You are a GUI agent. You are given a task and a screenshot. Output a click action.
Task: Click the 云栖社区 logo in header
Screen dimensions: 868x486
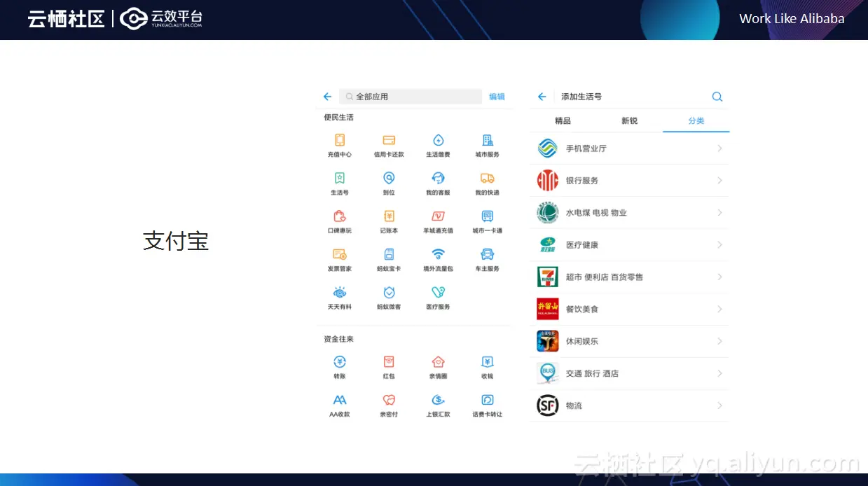coord(67,19)
